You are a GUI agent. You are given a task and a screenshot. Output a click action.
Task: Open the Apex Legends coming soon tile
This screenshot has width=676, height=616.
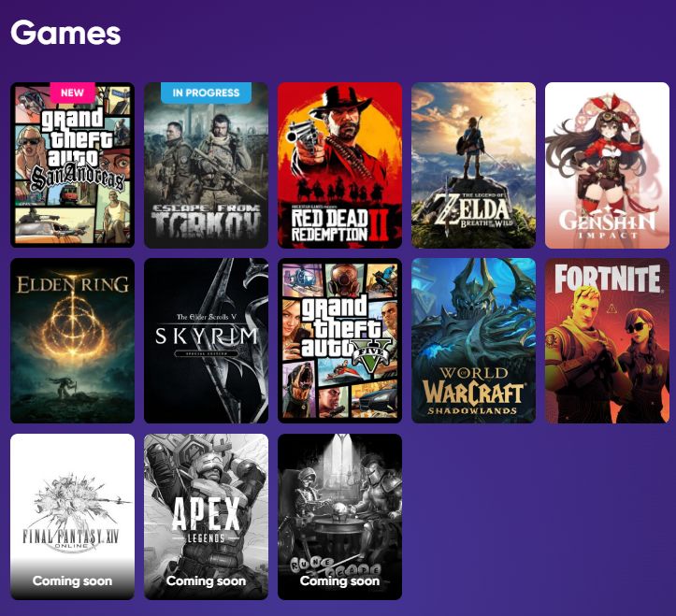(x=206, y=516)
